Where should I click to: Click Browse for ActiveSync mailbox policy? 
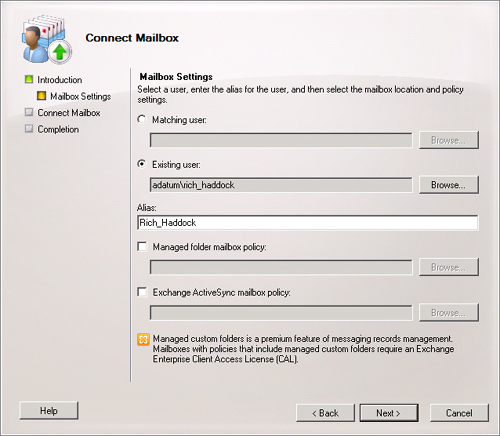coord(448,312)
